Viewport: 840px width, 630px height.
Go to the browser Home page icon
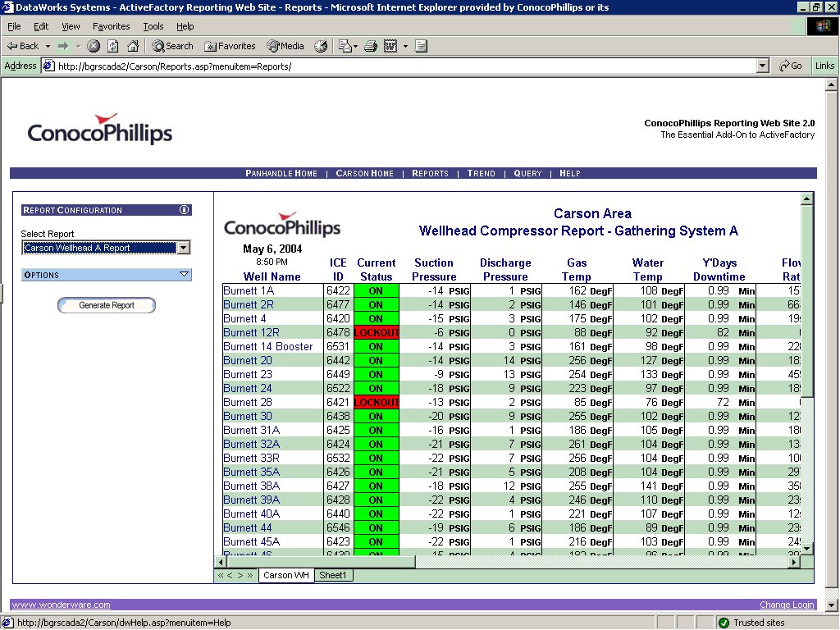[x=133, y=46]
